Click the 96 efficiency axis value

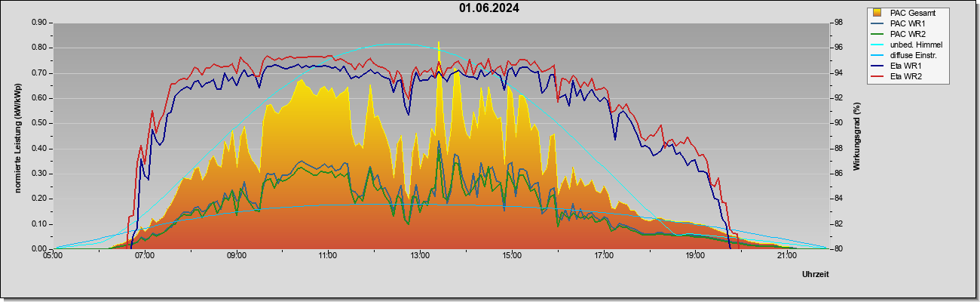[838, 48]
